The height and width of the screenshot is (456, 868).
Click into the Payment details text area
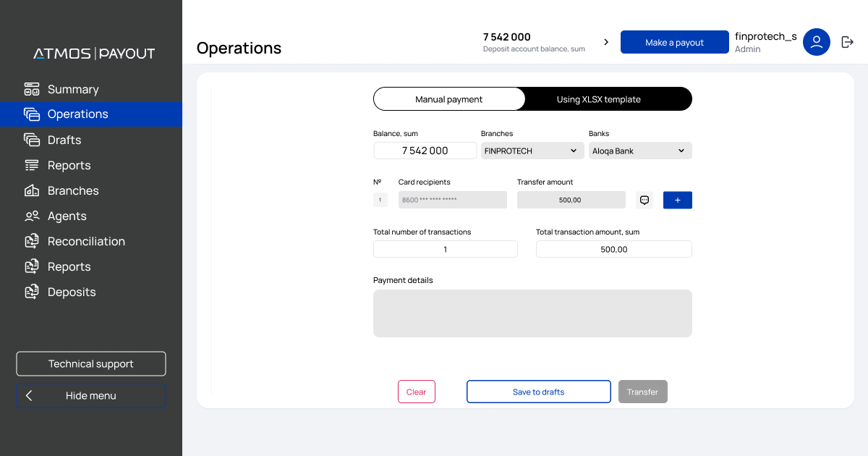[x=532, y=313]
